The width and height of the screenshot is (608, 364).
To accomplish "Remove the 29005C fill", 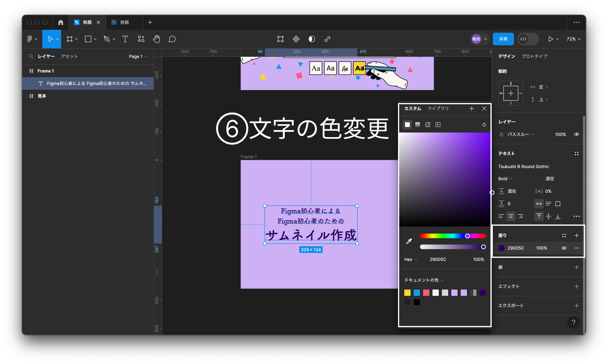I will tap(577, 248).
